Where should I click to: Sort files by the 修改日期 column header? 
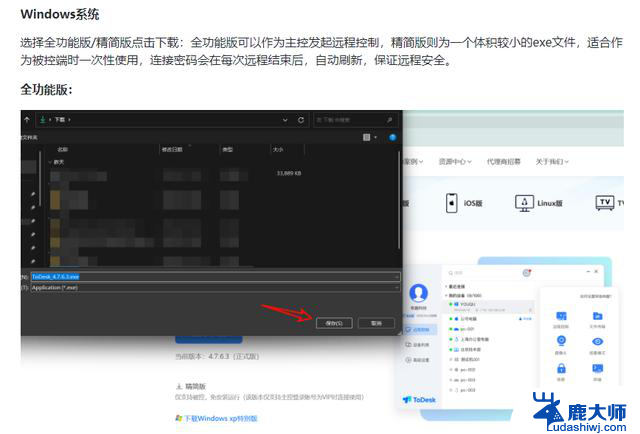[x=172, y=149]
